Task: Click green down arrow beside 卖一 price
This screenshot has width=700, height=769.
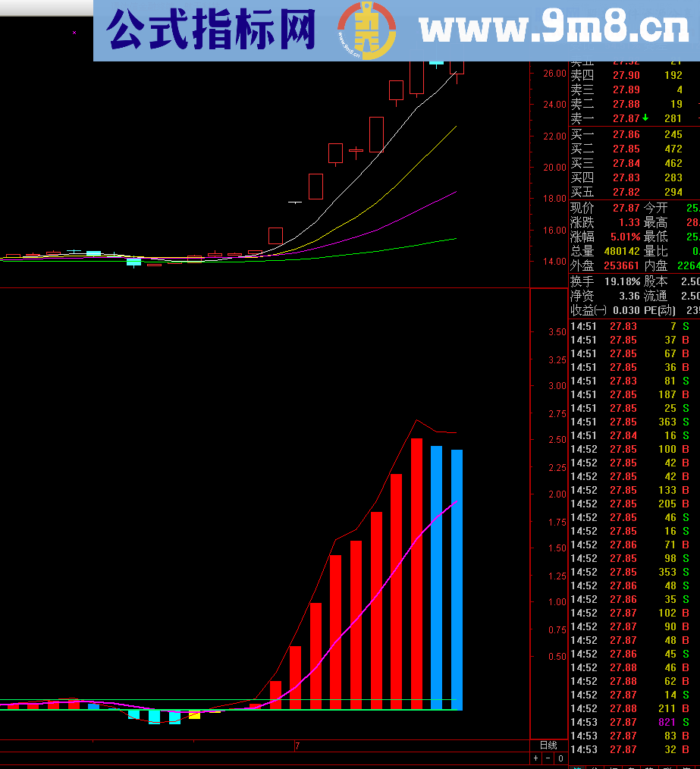Action: click(x=645, y=118)
